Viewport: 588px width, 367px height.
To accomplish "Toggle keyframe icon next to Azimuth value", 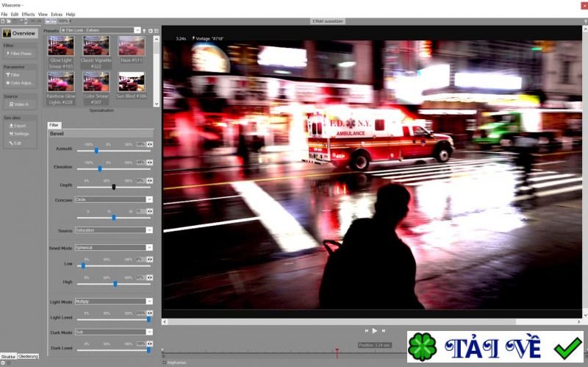I will point(150,144).
